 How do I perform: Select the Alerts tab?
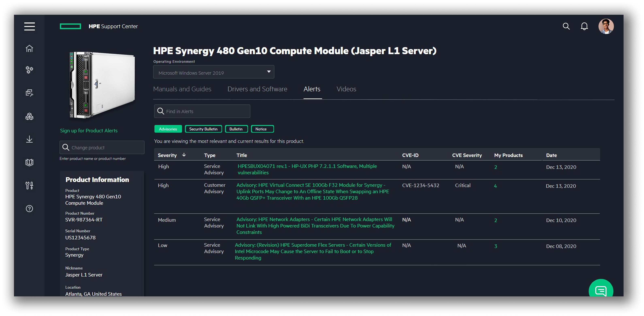coord(312,89)
